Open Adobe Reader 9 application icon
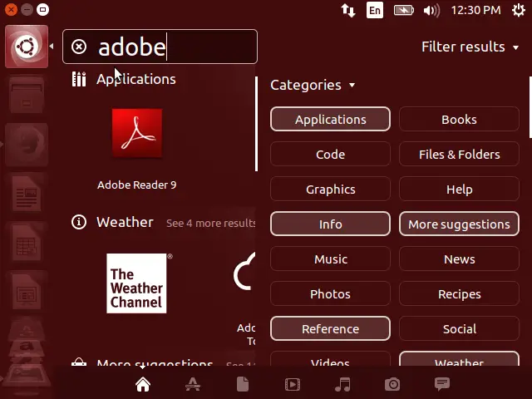 pyautogui.click(x=137, y=133)
